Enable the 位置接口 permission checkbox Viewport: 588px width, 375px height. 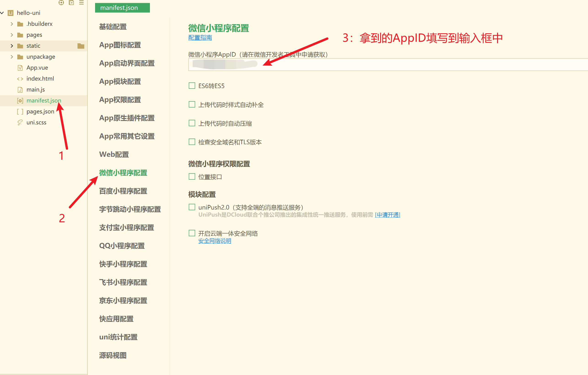click(x=192, y=176)
